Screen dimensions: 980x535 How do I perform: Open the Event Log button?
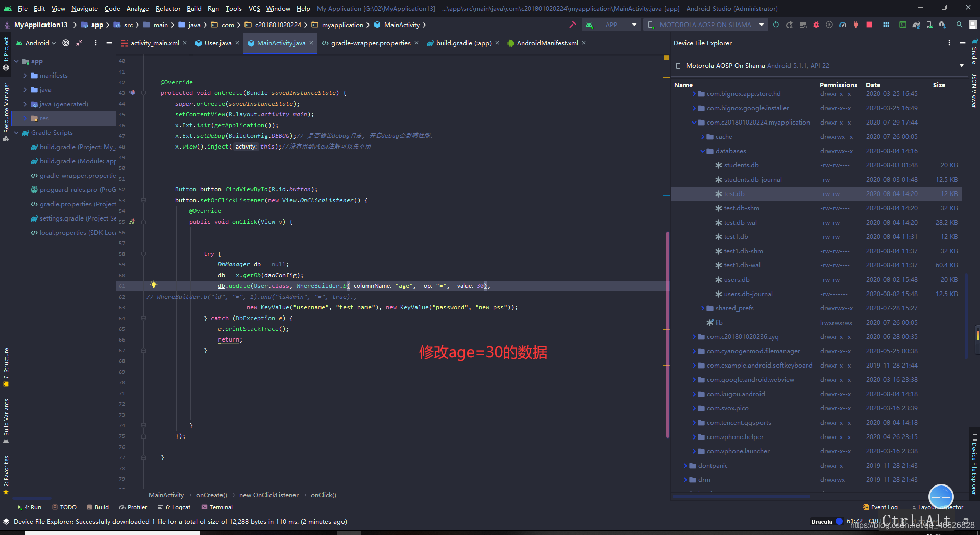point(880,507)
